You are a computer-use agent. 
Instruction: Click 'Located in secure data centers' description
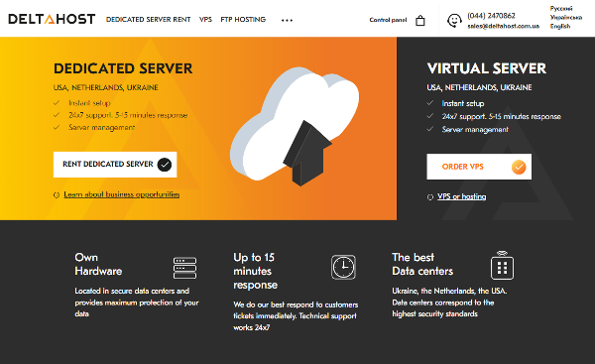point(137,303)
